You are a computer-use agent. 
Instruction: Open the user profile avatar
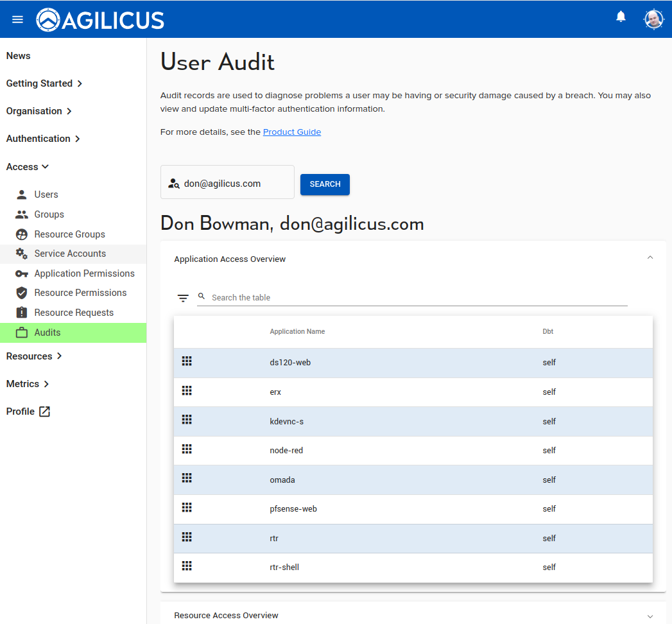click(653, 19)
